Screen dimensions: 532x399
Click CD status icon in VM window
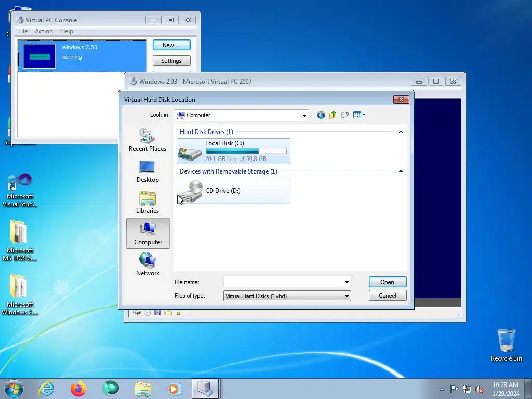click(x=147, y=312)
